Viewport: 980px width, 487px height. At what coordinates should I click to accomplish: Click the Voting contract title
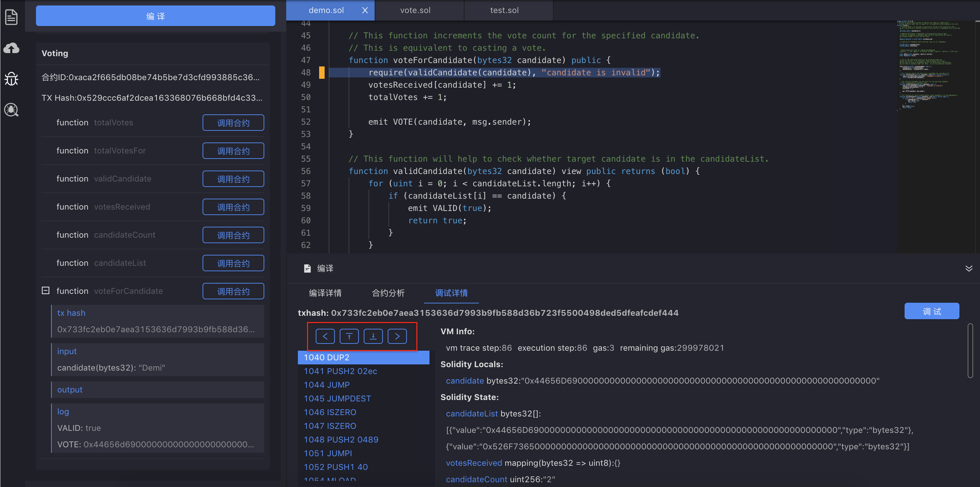(55, 53)
